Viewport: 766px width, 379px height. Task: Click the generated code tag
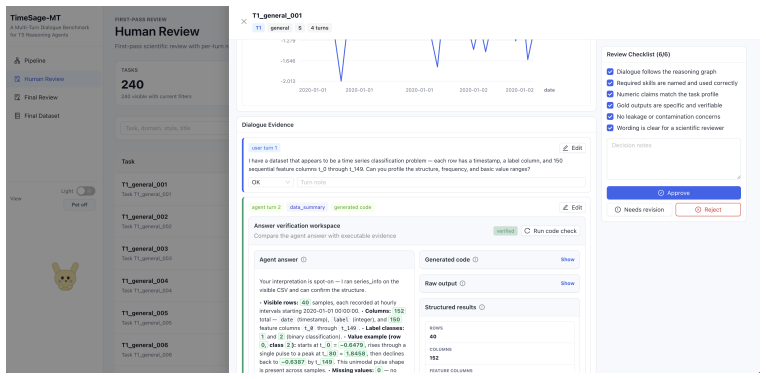click(352, 207)
